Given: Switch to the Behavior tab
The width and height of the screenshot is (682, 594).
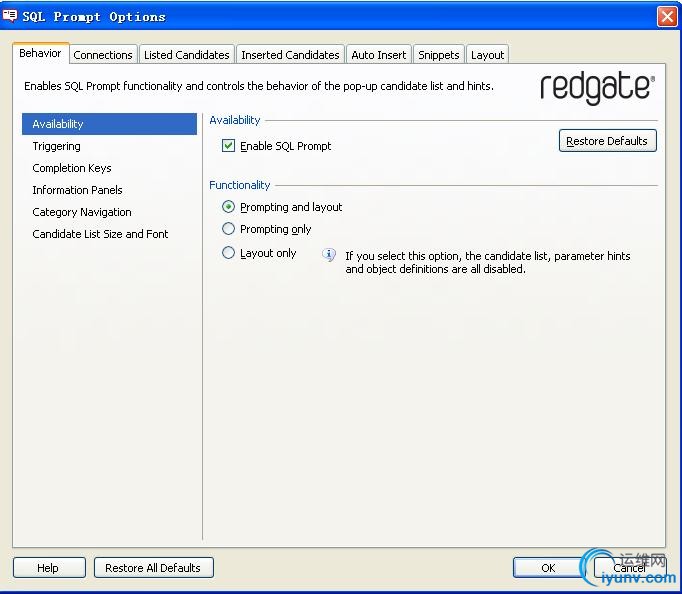Looking at the screenshot, I should coord(40,53).
